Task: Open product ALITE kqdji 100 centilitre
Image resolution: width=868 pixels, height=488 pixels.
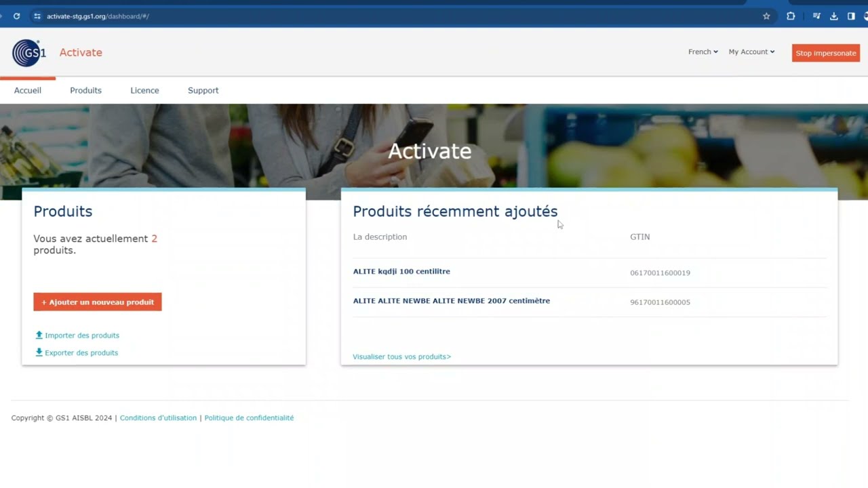Action: [x=401, y=271]
